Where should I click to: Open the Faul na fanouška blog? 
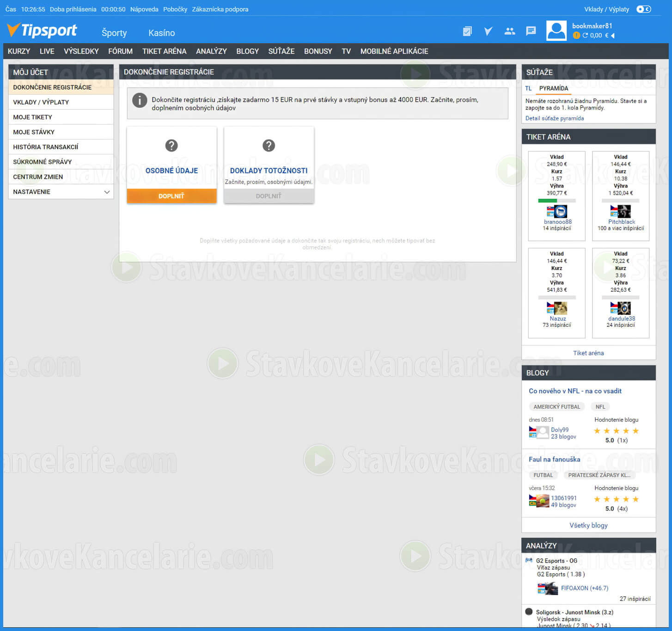554,459
